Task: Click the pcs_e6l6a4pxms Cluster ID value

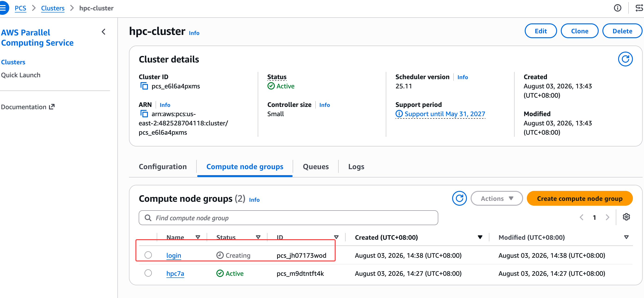Action: [175, 86]
